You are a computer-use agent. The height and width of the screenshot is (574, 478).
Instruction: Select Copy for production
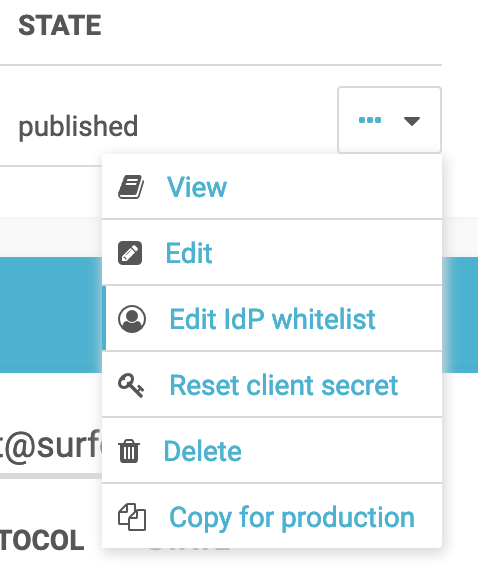[292, 518]
